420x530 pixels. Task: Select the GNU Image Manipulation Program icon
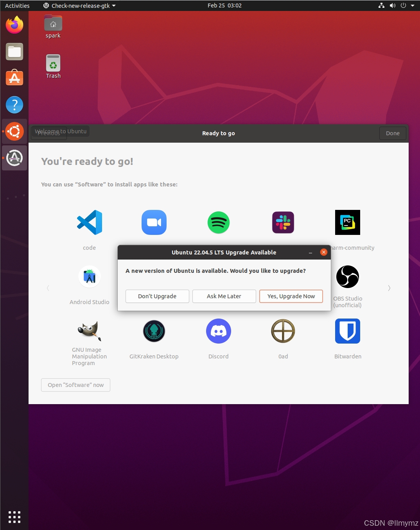pyautogui.click(x=90, y=331)
